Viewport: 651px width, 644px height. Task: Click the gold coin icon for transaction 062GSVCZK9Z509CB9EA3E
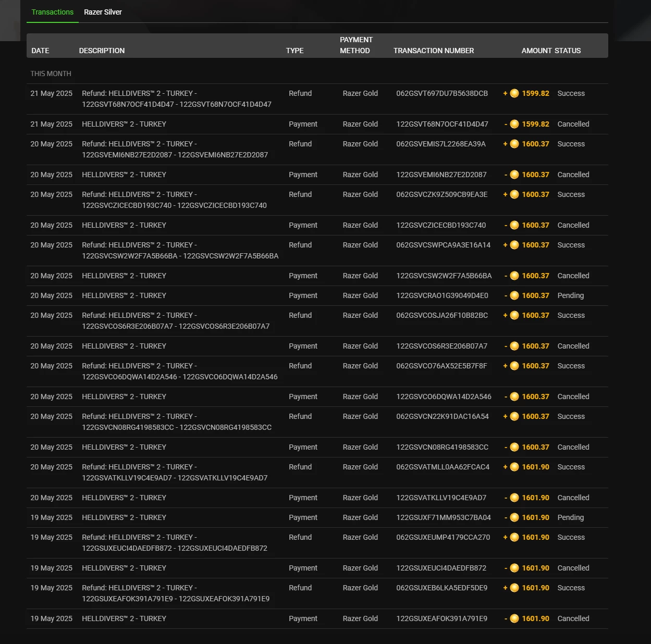[514, 194]
